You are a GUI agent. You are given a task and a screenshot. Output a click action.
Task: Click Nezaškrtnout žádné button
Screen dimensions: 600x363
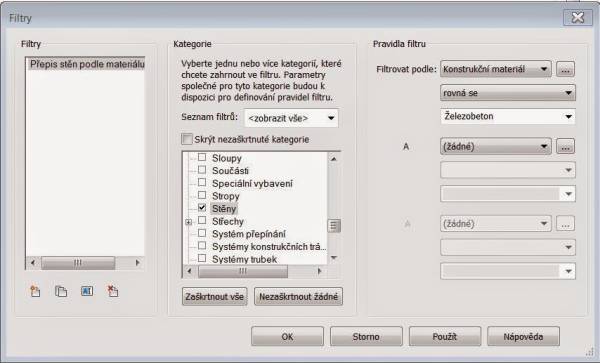tap(298, 296)
